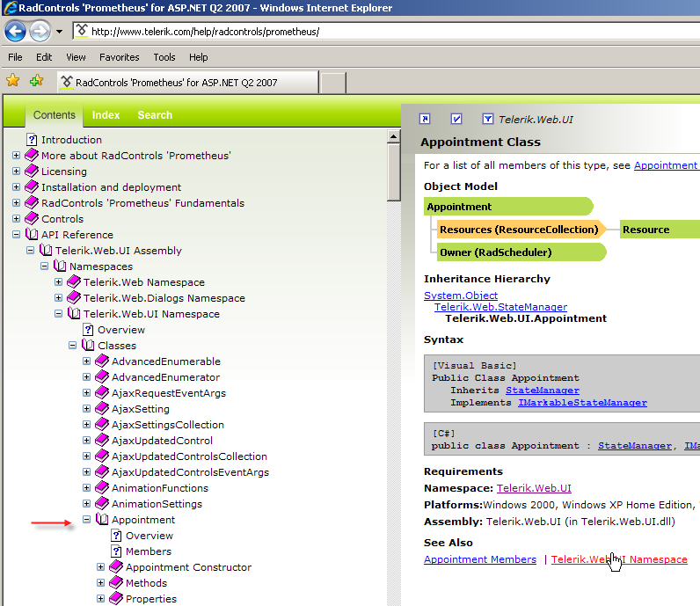Open the Edit menu

coord(44,57)
